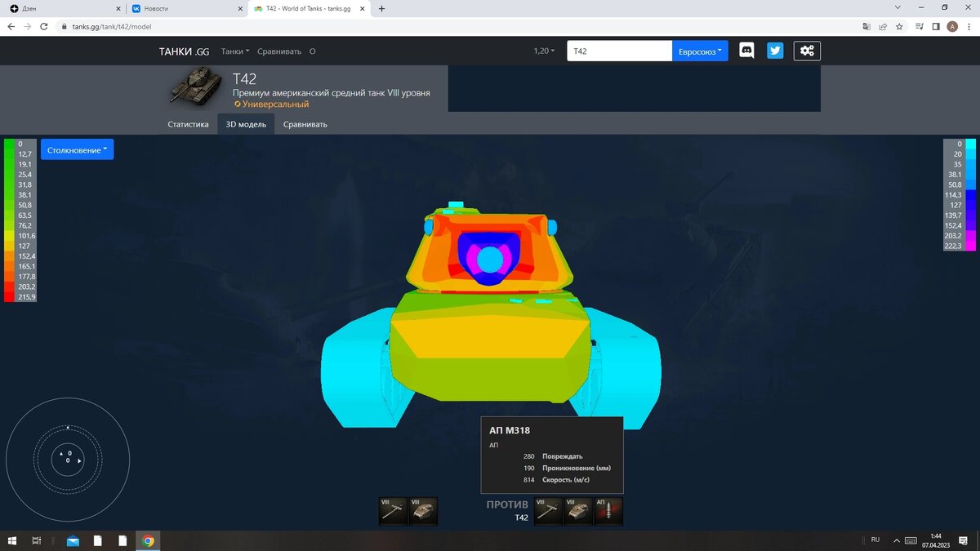
Task: Click the address bar URL
Action: tap(112, 26)
